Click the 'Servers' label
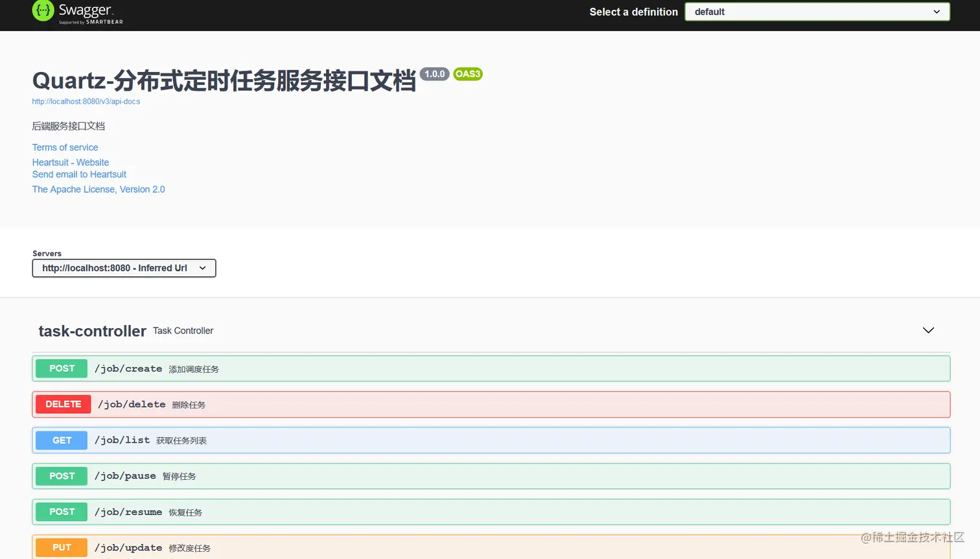Image resolution: width=980 pixels, height=559 pixels. pos(47,254)
